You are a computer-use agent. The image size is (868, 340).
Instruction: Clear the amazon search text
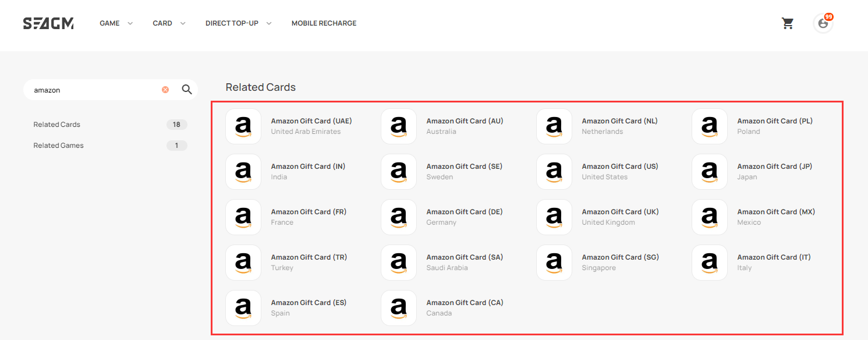point(165,90)
